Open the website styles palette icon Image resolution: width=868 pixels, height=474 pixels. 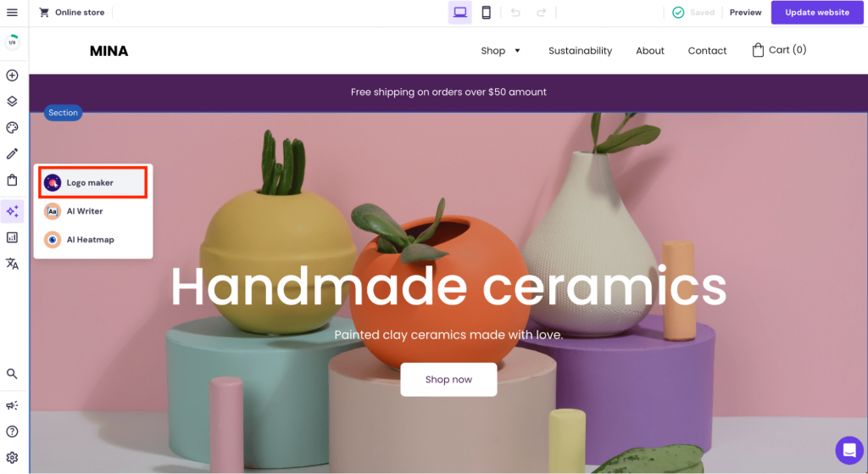pos(12,128)
